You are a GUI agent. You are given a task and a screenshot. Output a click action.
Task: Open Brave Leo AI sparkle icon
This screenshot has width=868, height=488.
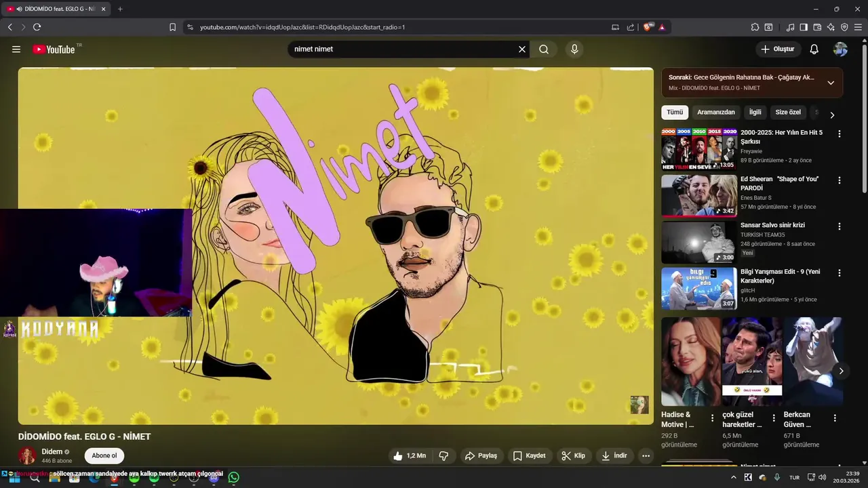[x=831, y=27]
